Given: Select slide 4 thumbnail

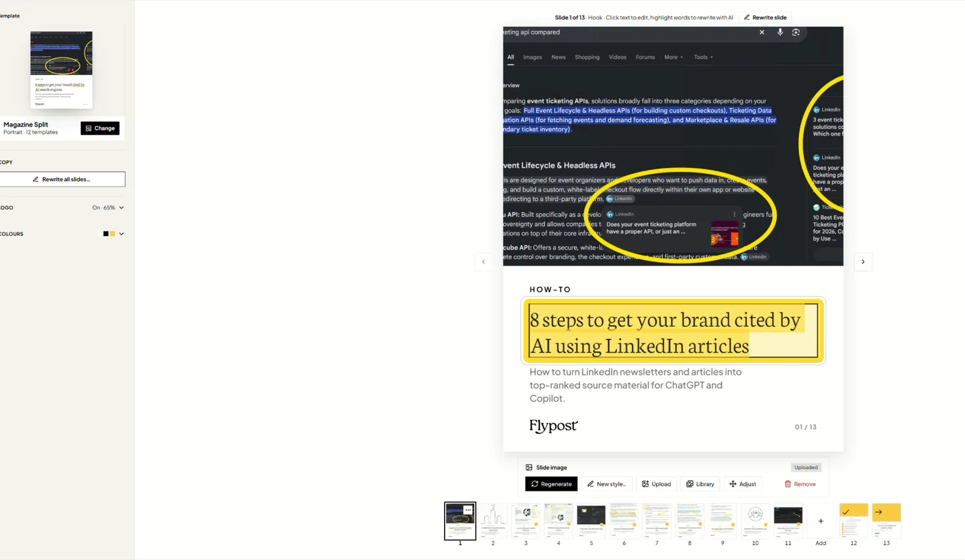Looking at the screenshot, I should point(558,521).
